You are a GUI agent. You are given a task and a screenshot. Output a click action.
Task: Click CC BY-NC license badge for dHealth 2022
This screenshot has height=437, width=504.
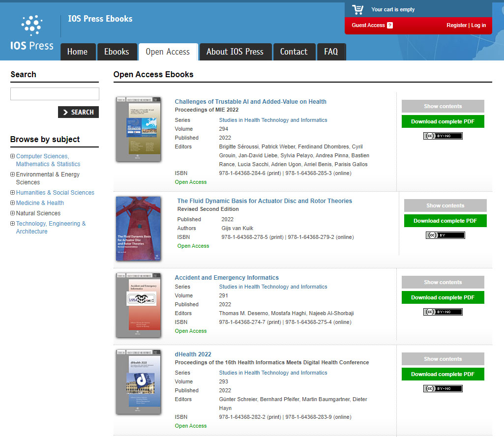(443, 389)
